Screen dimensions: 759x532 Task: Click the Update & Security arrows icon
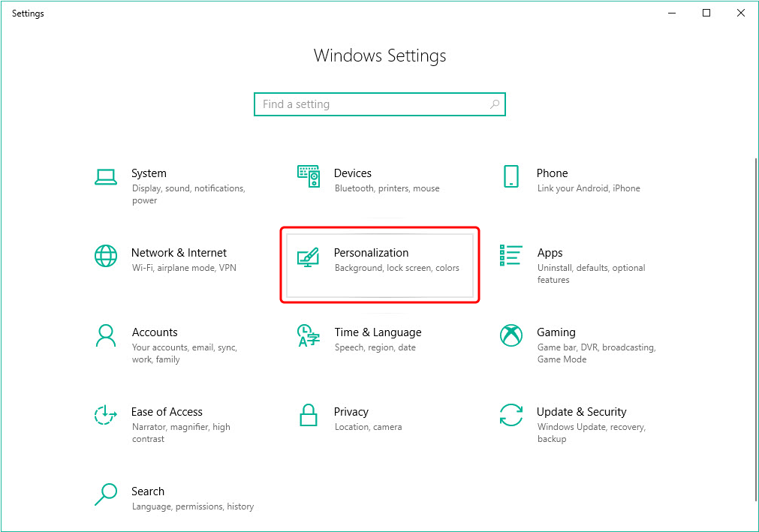(511, 415)
